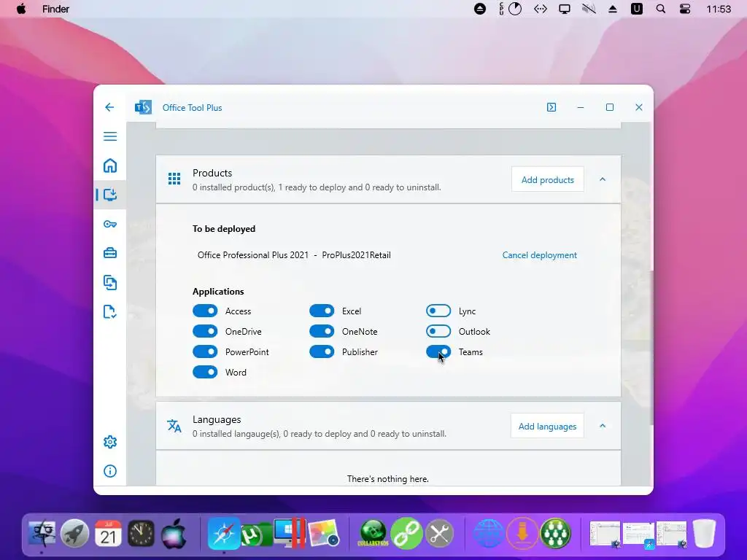Click the Products grid icon
747x560 pixels.
(174, 179)
